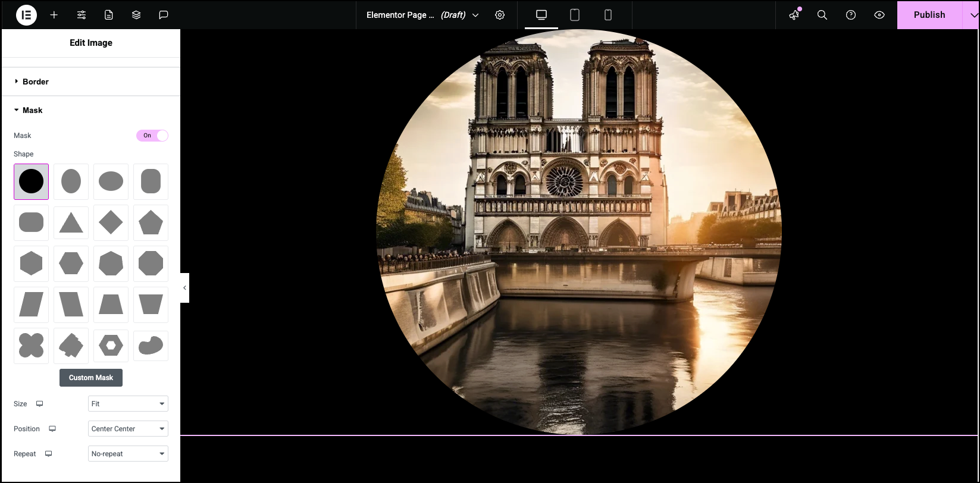Collapse the editor panel with arrow handle
The width and height of the screenshot is (980, 483).
coord(184,288)
